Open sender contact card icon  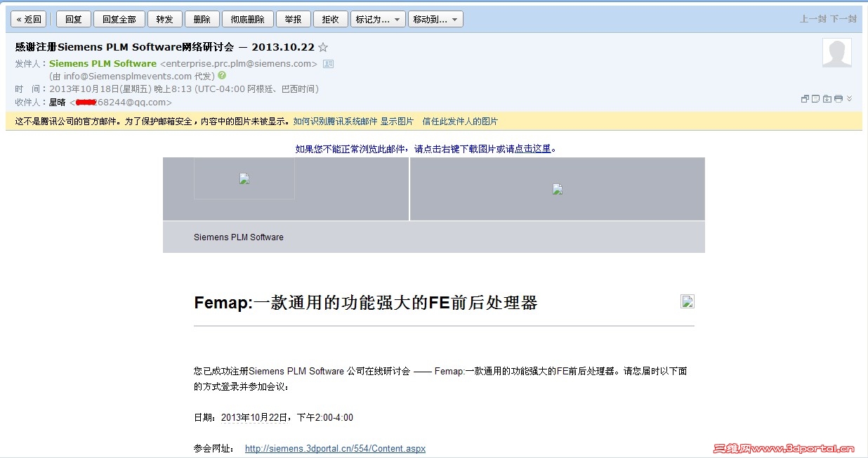[328, 64]
